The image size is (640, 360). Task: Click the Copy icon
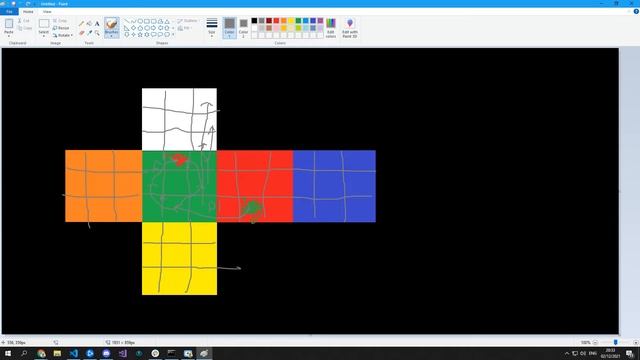pos(20,28)
